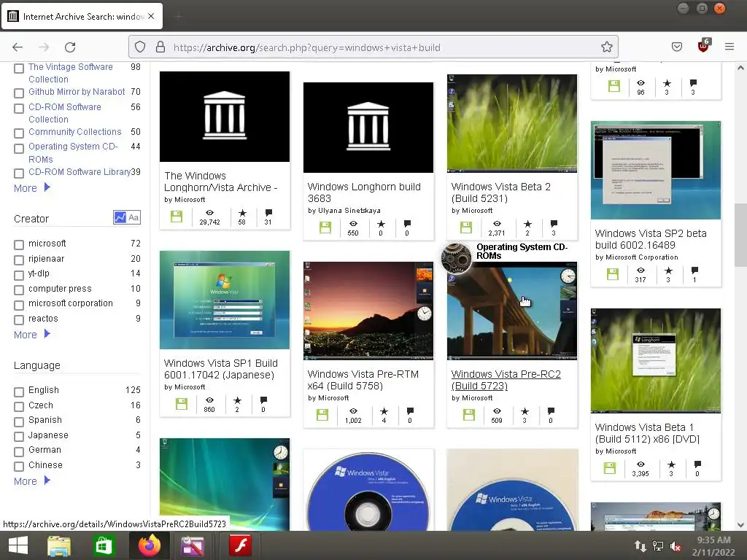
Task: Open the site shield tracking protection icon
Action: [x=139, y=47]
